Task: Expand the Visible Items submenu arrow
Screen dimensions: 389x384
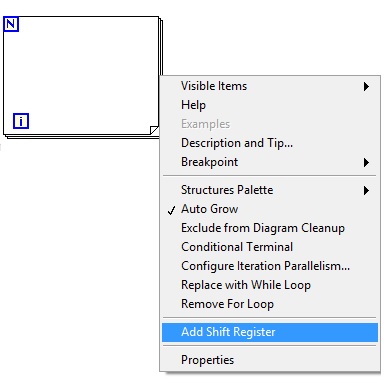Action: [366, 87]
